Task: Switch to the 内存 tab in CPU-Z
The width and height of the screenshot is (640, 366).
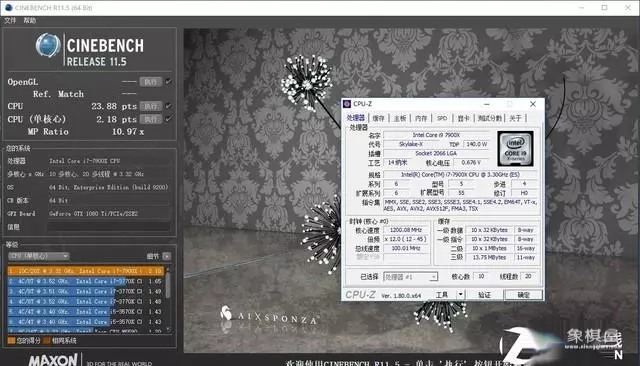Action: tap(421, 118)
